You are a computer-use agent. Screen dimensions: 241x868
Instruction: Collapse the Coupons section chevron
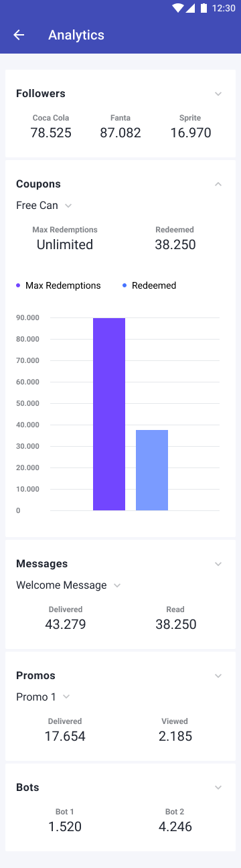tap(218, 184)
